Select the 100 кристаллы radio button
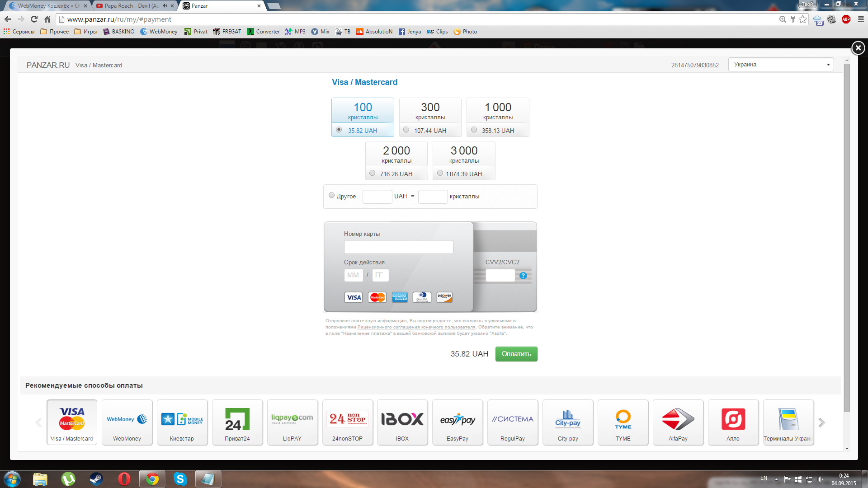 coord(340,130)
